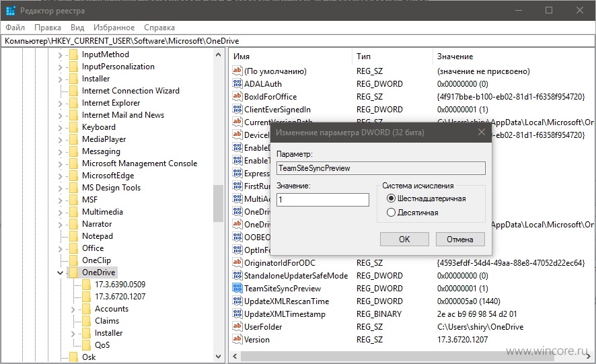The height and width of the screenshot is (364, 596).
Task: Expand the MicrosoftEdge tree node
Action: point(60,176)
